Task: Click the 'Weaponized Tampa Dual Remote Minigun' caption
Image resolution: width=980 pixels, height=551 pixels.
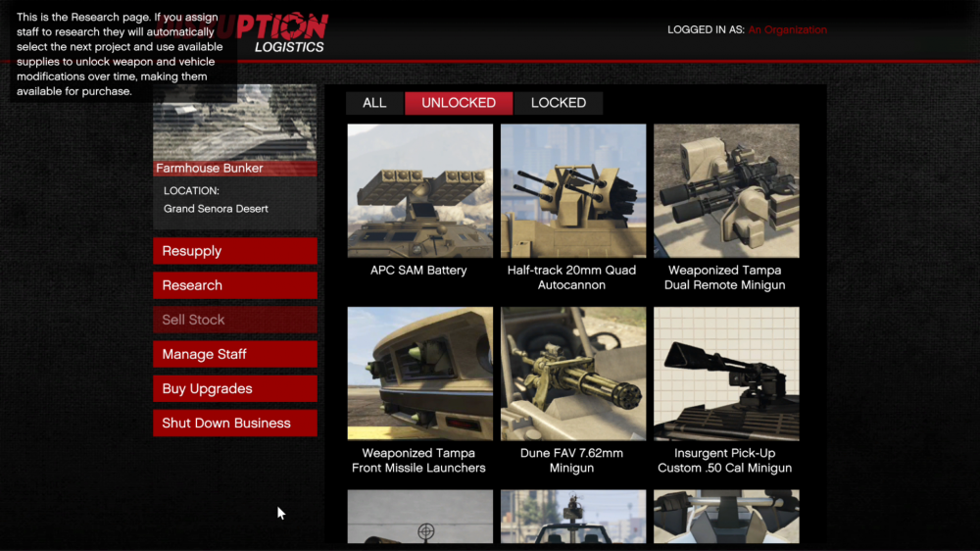Action: (x=725, y=277)
